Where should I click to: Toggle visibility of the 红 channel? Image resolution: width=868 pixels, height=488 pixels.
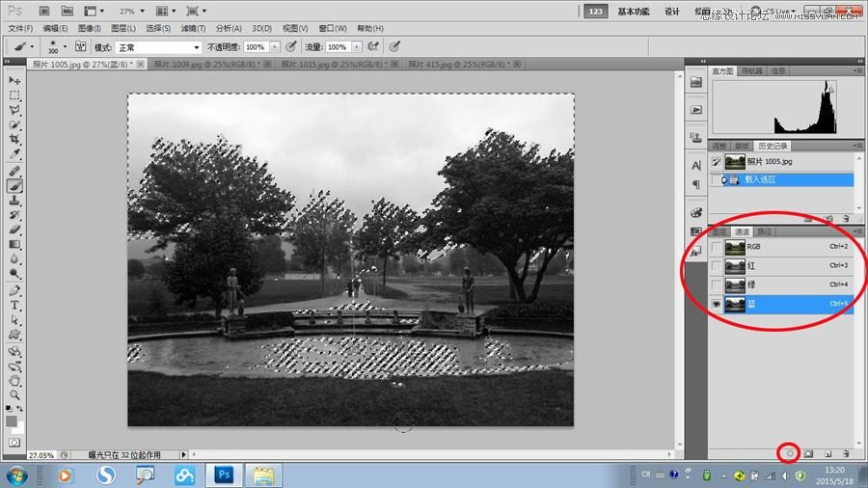pyautogui.click(x=716, y=265)
